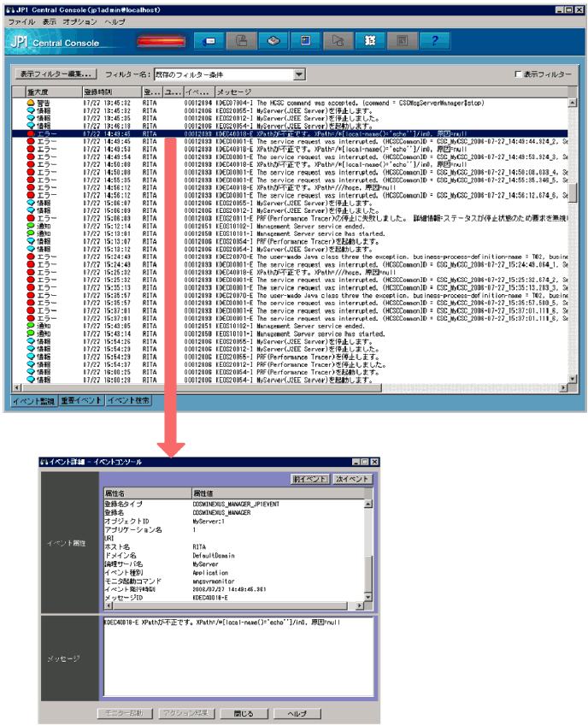Click the info icon of the 15:54:37 row
The height and width of the screenshot is (726, 588).
click(x=31, y=364)
